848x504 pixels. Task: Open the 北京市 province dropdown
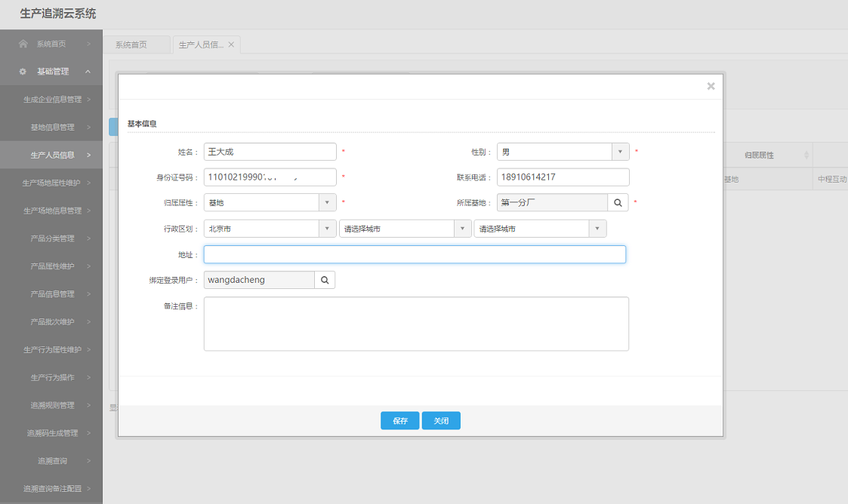[x=327, y=229]
